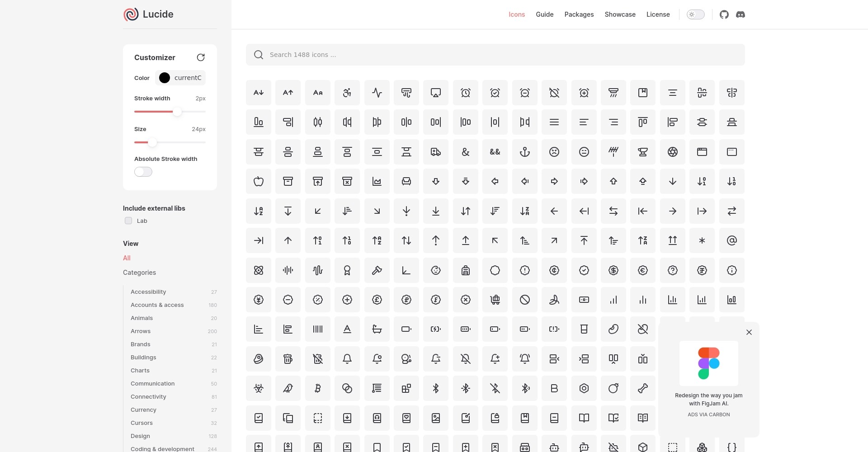This screenshot has height=452, width=868.
Task: Select the at-sign icon
Action: [x=731, y=240]
